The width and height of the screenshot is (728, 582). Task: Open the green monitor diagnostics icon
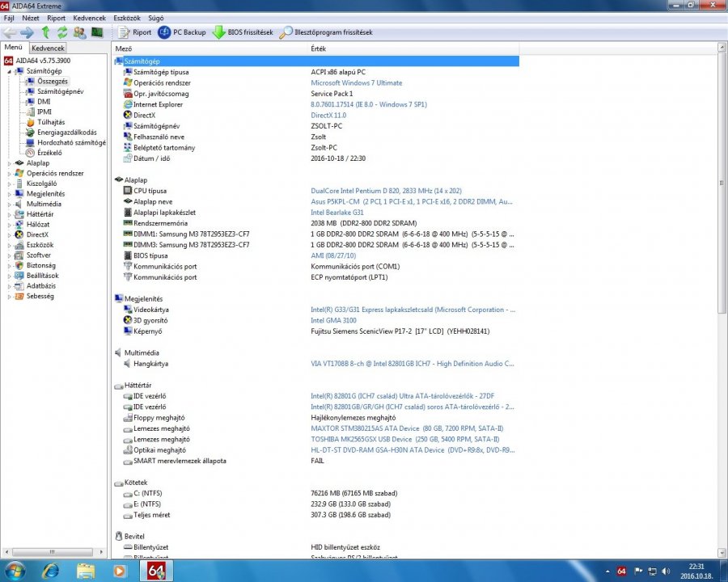coord(96,32)
